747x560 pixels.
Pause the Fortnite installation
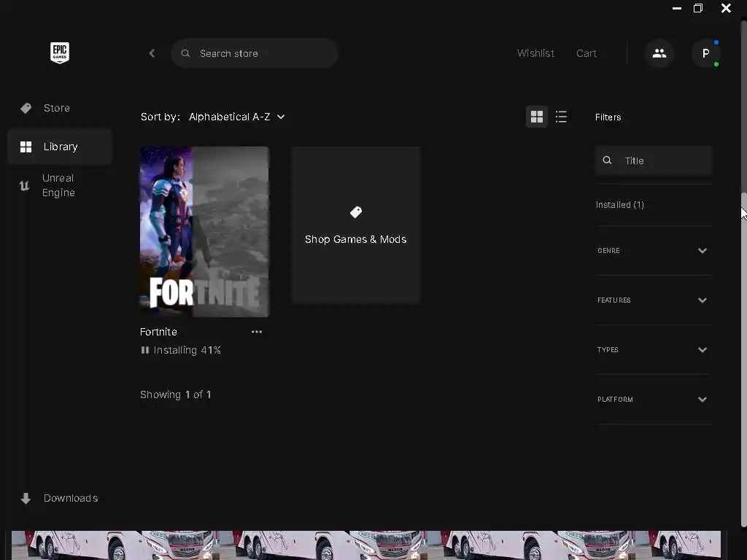[145, 350]
